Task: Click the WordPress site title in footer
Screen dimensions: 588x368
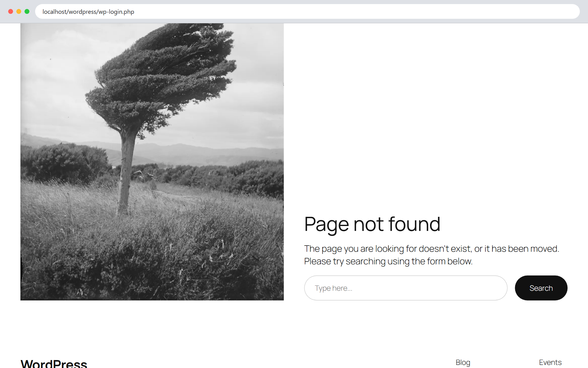Action: coord(54,364)
